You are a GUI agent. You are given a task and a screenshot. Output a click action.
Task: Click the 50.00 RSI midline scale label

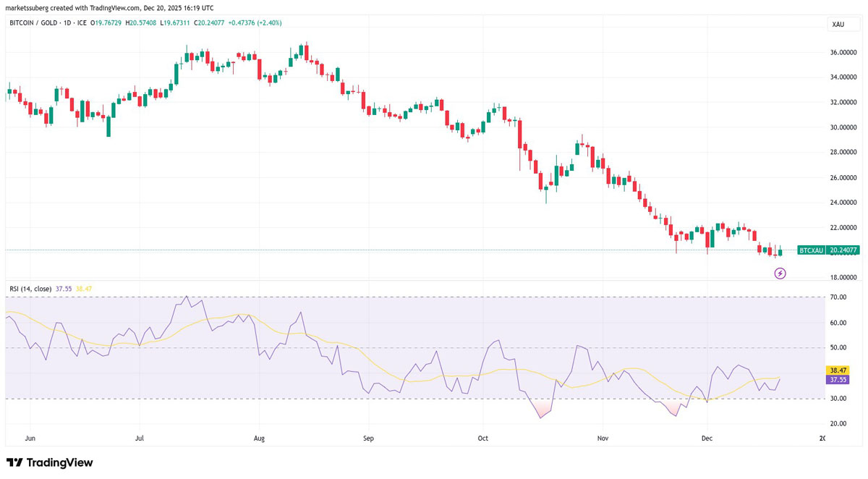838,348
